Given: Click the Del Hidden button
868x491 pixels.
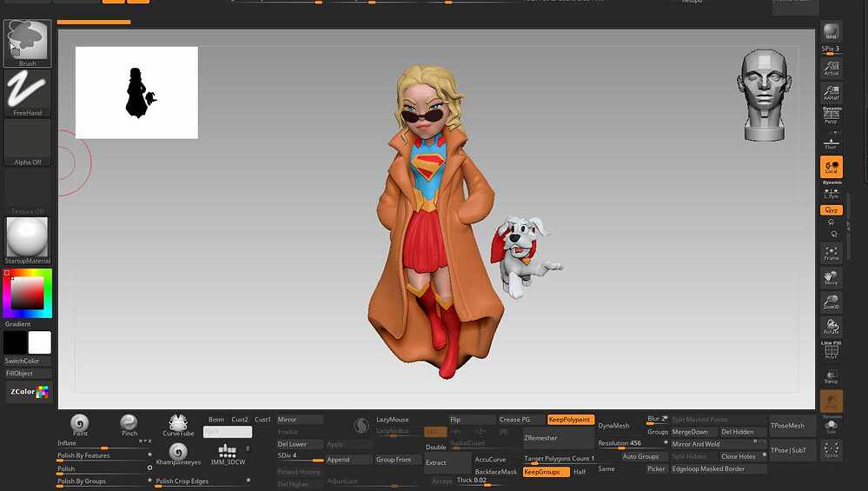Looking at the screenshot, I should tap(744, 432).
